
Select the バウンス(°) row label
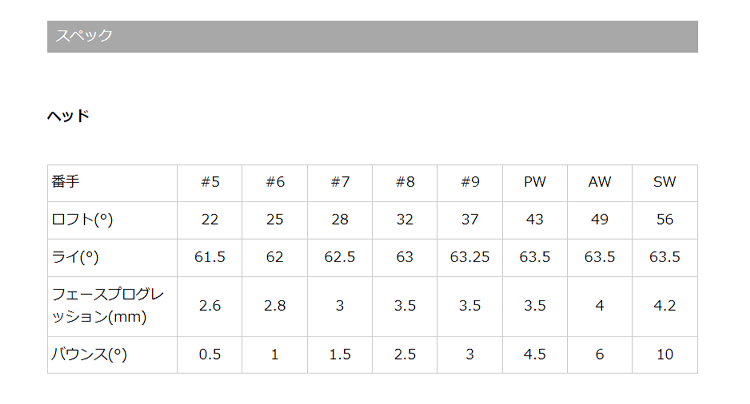(90, 354)
